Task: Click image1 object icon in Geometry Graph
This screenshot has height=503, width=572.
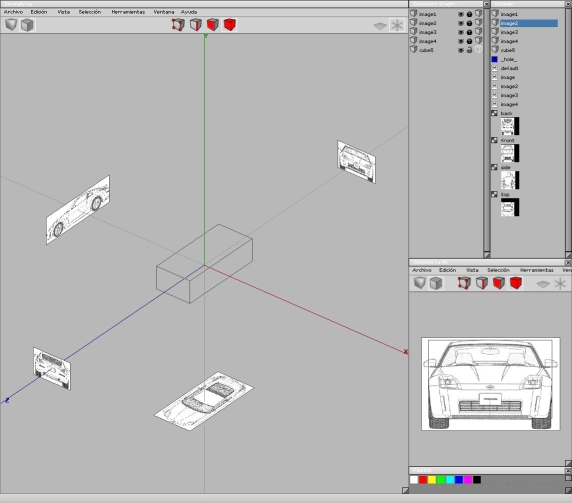Action: click(x=413, y=13)
